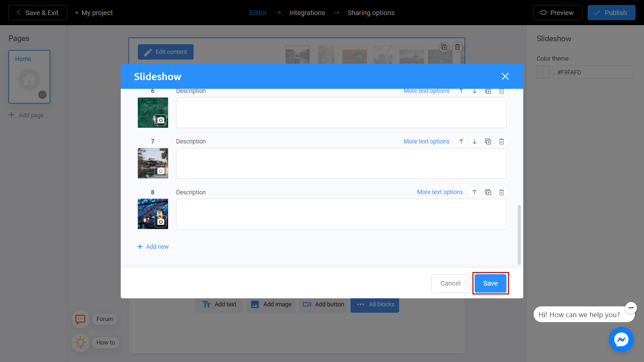Click Add new slide option
This screenshot has height=362, width=644.
click(153, 247)
